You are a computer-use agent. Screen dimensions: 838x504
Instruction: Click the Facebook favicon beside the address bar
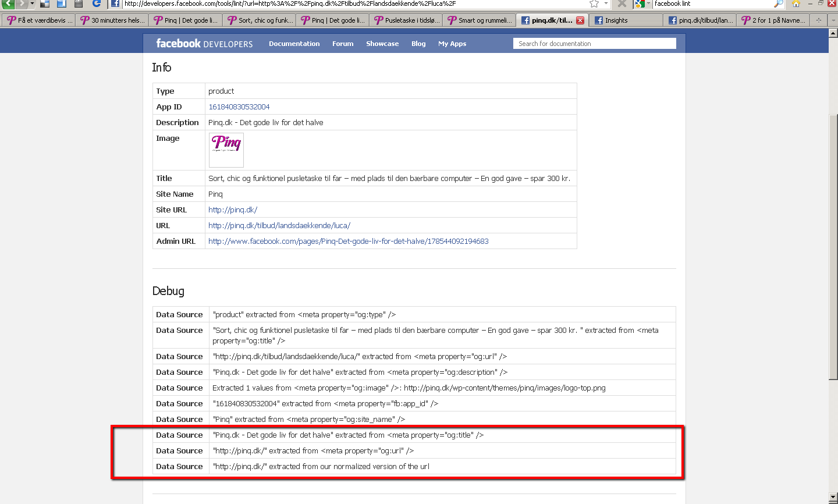point(115,3)
